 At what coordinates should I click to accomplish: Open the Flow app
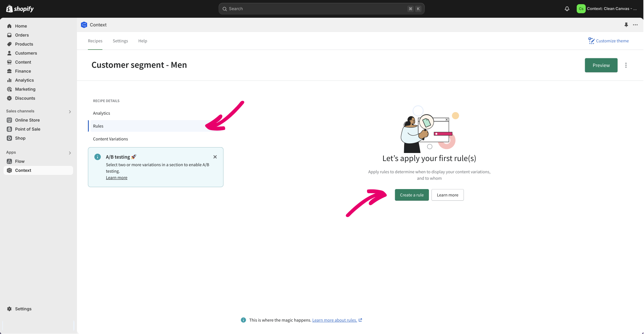(20, 161)
